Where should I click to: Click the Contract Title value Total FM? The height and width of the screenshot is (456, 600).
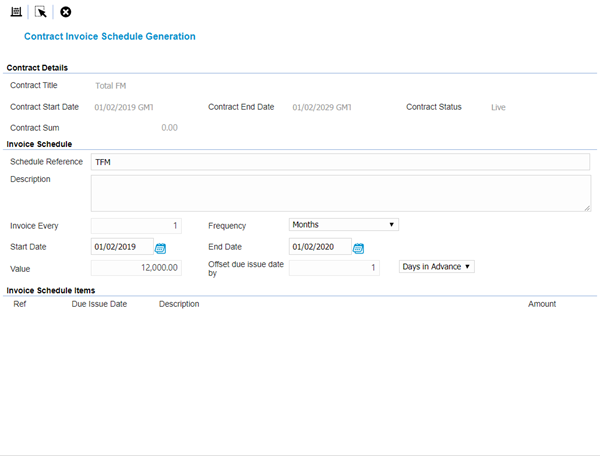tap(110, 86)
